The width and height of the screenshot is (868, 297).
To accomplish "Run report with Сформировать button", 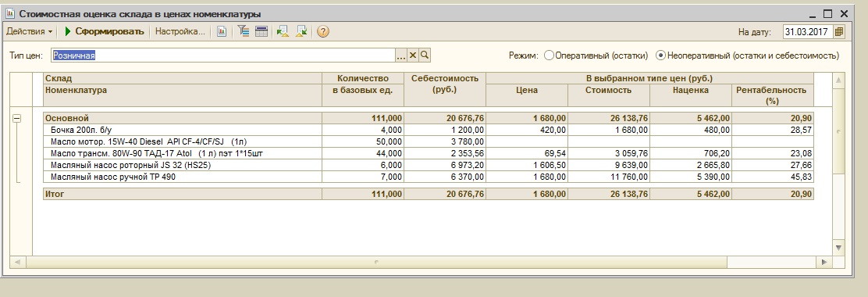I will 104,31.
